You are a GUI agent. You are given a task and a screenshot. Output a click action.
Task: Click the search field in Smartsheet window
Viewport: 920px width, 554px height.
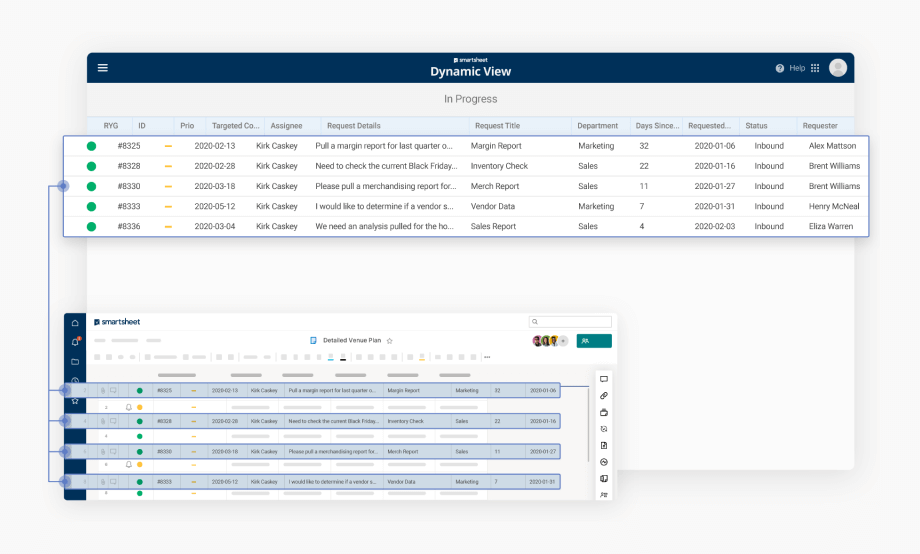pyautogui.click(x=570, y=322)
